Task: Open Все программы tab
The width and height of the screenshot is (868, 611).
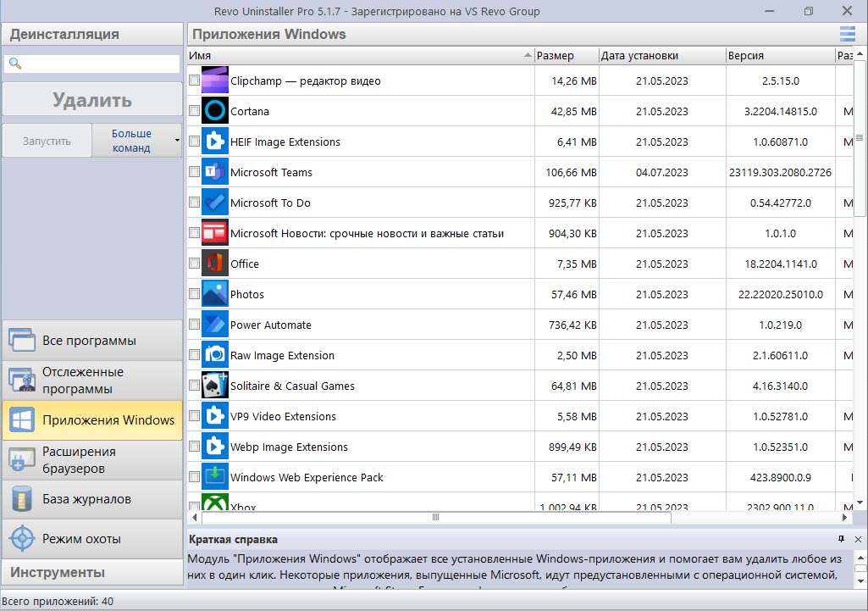Action: click(x=92, y=341)
